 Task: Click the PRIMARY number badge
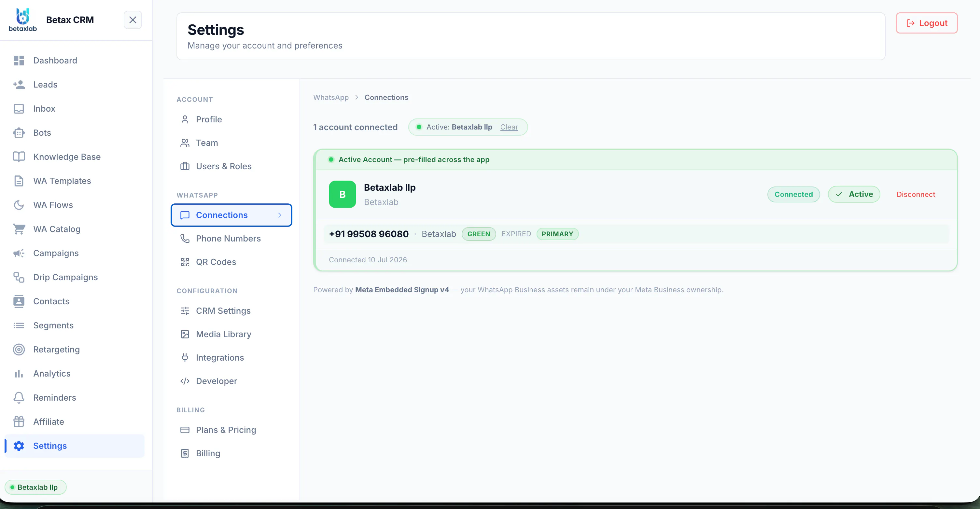pos(557,234)
